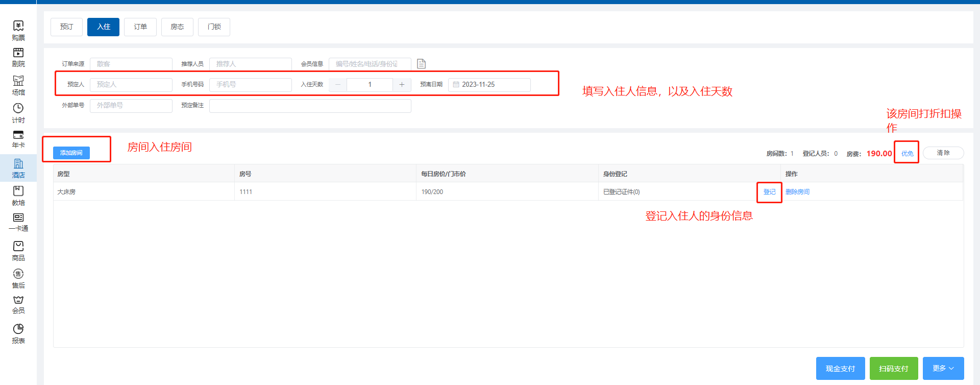
Task: Select the 剧院 theater sidebar icon
Action: [18, 53]
